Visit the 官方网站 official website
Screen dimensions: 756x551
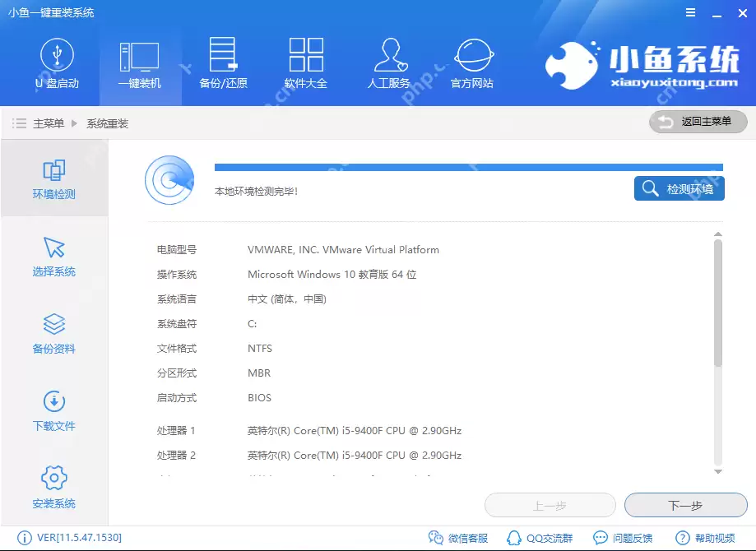pos(472,64)
